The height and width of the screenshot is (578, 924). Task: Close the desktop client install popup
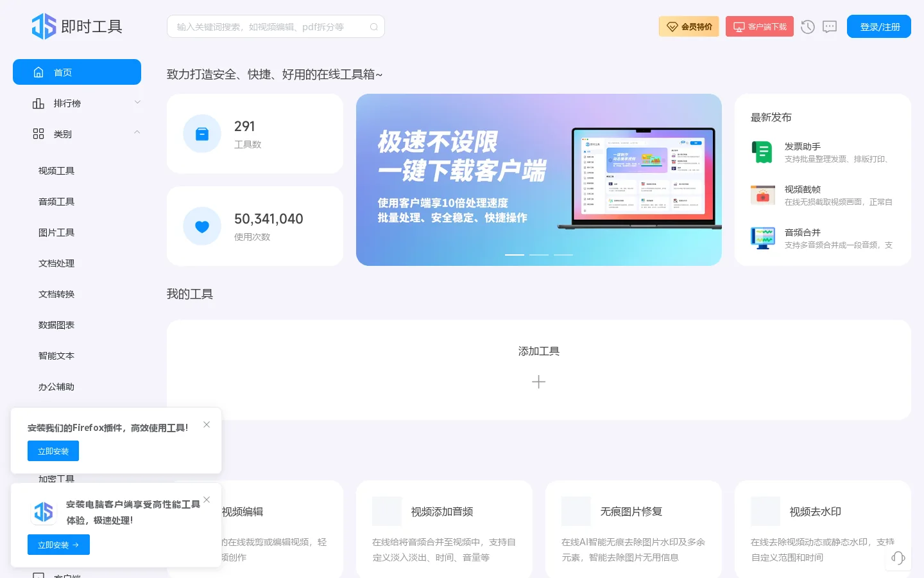pyautogui.click(x=207, y=500)
